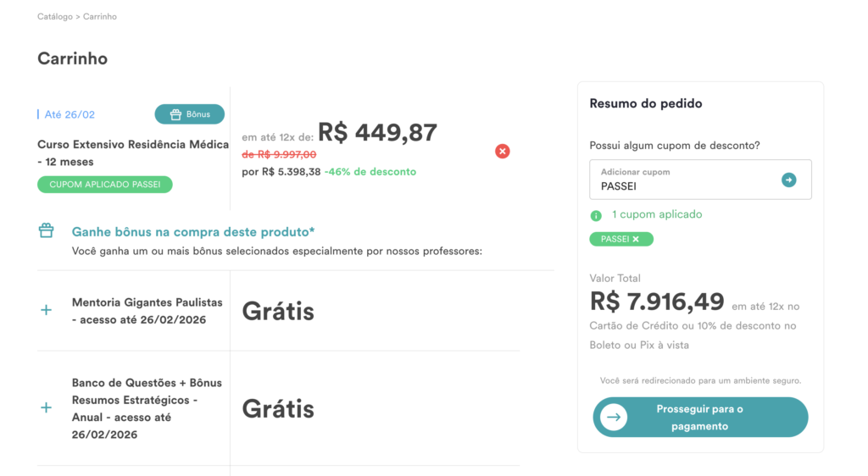Viewport: 868px width, 476px height.
Task: Click the gift icon beside bonus heading
Action: coord(47,230)
